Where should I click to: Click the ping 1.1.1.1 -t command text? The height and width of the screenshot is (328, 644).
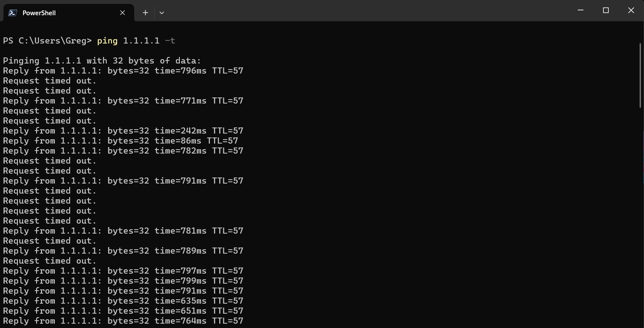[x=136, y=40]
